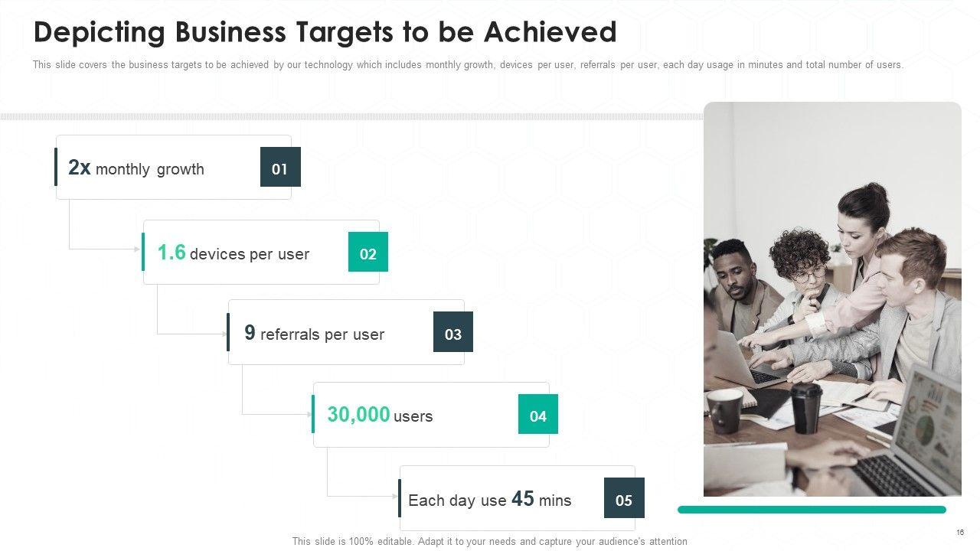Click the dark 03 number badge
Image resolution: width=980 pixels, height=551 pixels.
(x=453, y=333)
